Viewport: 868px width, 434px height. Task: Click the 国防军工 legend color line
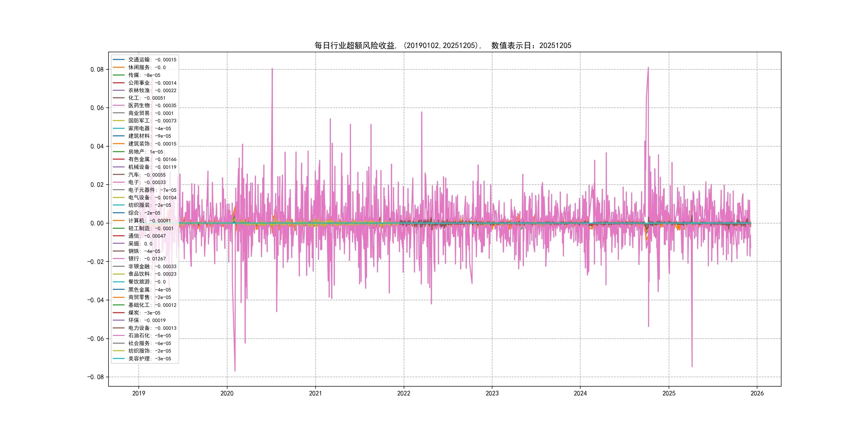pyautogui.click(x=119, y=121)
